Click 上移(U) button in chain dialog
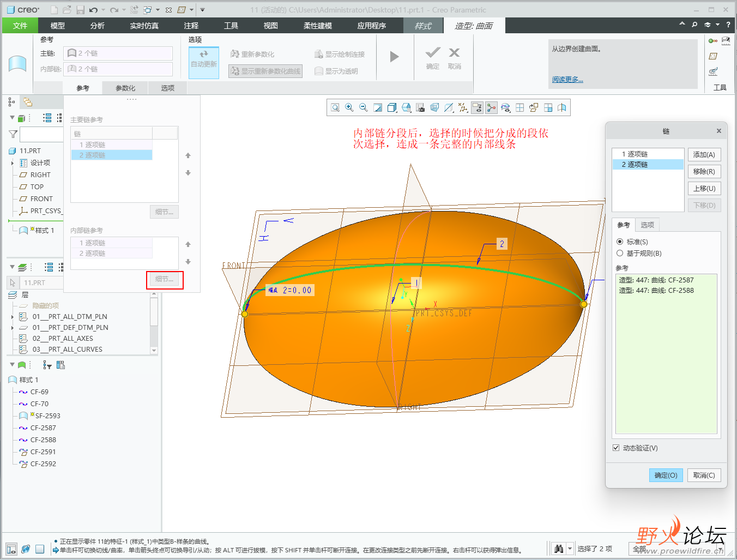Image resolution: width=737 pixels, height=560 pixels. 704,189
